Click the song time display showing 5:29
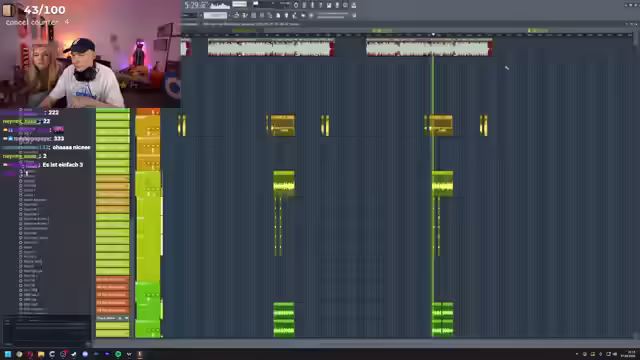 [x=196, y=5]
